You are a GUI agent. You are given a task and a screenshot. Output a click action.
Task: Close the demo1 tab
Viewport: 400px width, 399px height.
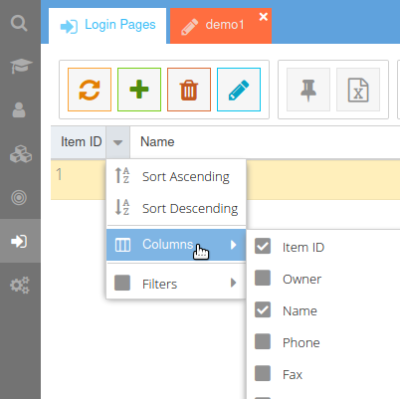[263, 17]
